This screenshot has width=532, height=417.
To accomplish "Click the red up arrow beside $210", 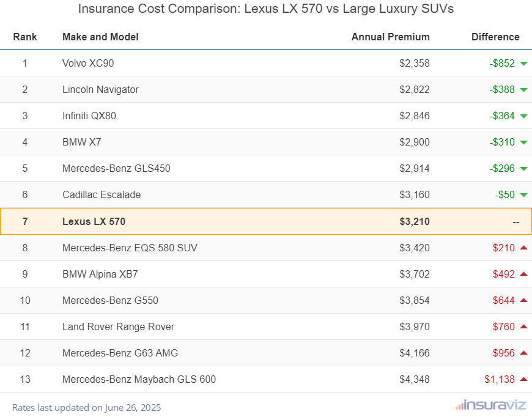I will [523, 248].
